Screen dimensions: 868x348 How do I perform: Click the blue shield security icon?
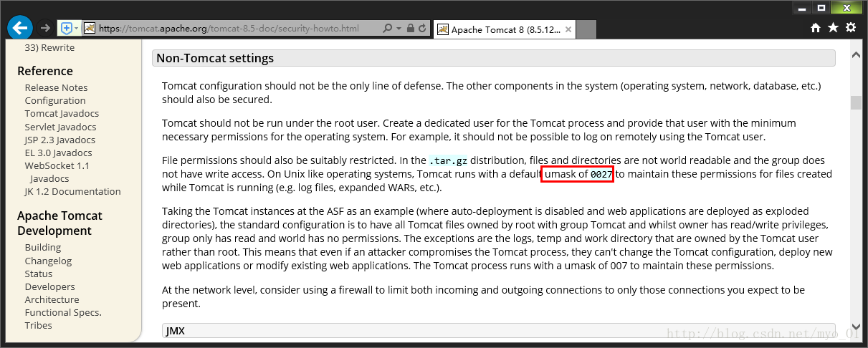click(x=67, y=28)
